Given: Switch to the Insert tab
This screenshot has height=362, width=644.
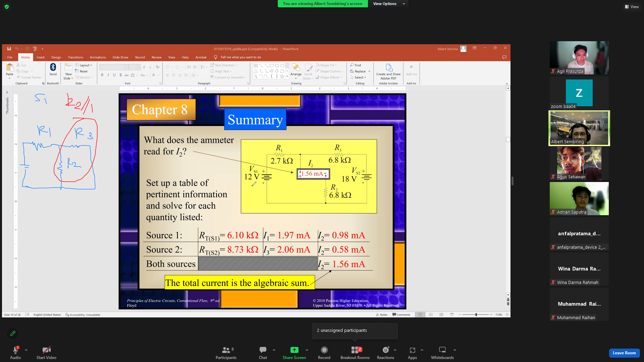Looking at the screenshot, I should pyautogui.click(x=41, y=57).
